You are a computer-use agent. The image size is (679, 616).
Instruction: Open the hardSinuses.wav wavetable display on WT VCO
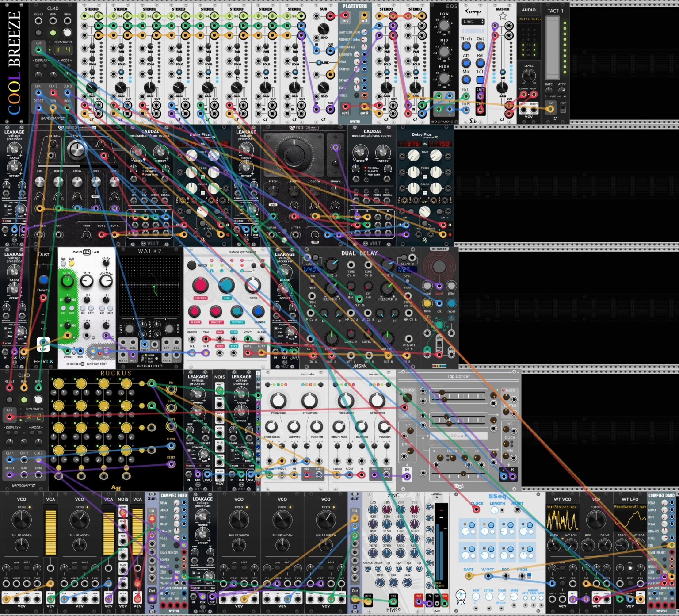[x=562, y=518]
